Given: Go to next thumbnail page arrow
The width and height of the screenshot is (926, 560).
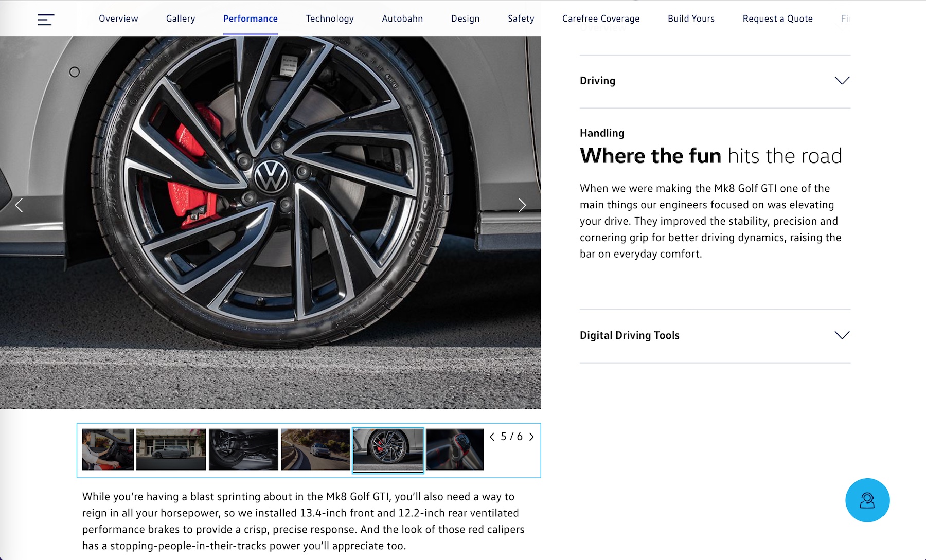Looking at the screenshot, I should (x=531, y=437).
